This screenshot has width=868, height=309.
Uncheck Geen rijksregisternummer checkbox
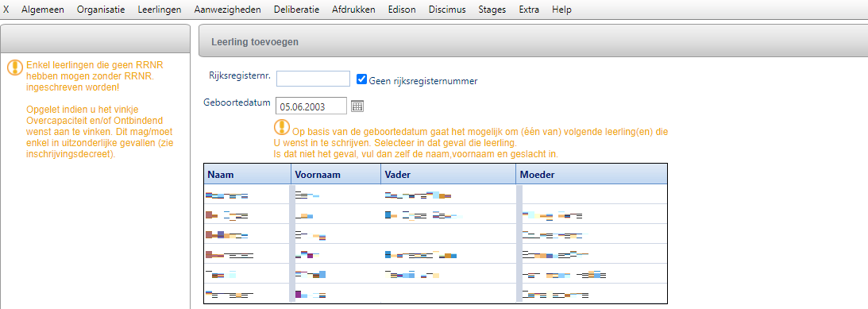[361, 79]
